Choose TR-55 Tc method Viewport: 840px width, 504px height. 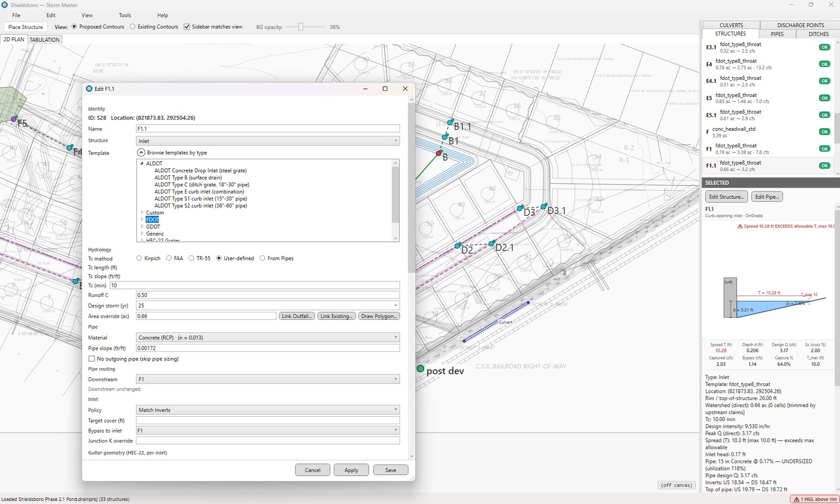(191, 258)
